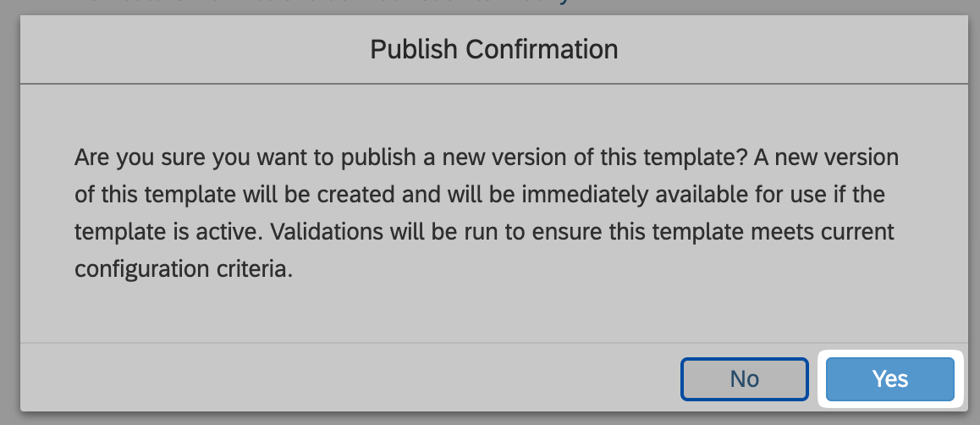Confirm publishing by clicking Yes
The image size is (980, 425).
pyautogui.click(x=889, y=378)
